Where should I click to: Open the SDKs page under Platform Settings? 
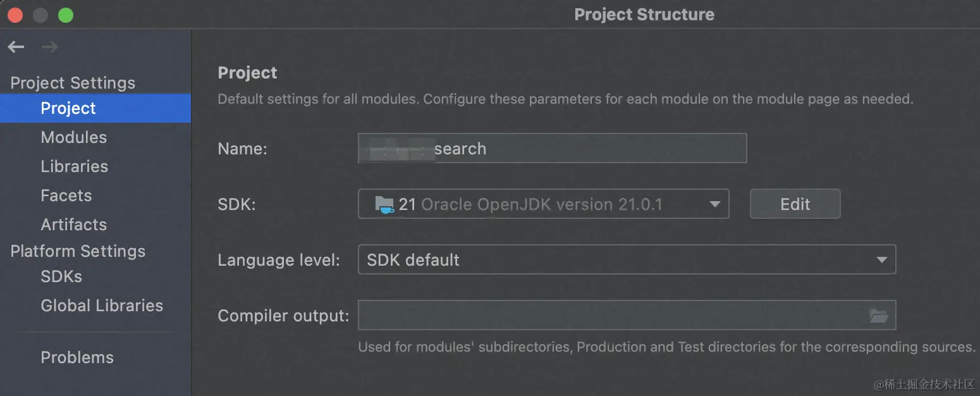[61, 276]
